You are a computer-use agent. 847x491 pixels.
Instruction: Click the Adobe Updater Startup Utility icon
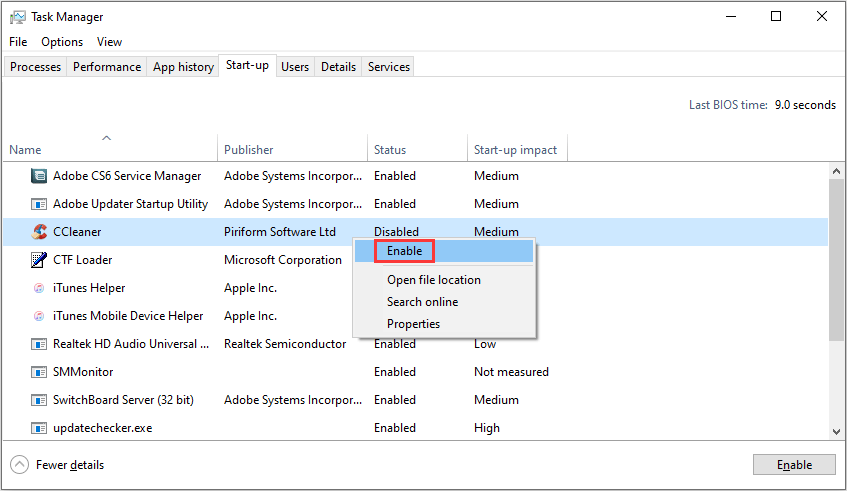(39, 204)
